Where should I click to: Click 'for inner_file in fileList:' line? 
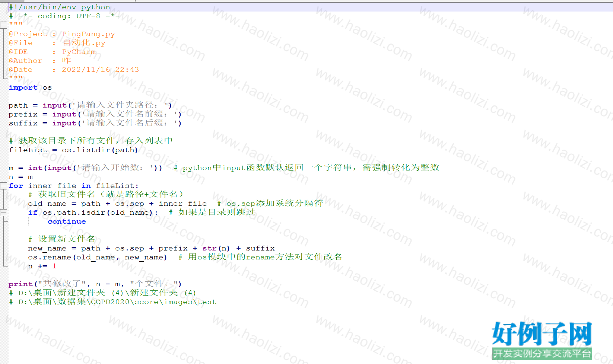tap(74, 186)
